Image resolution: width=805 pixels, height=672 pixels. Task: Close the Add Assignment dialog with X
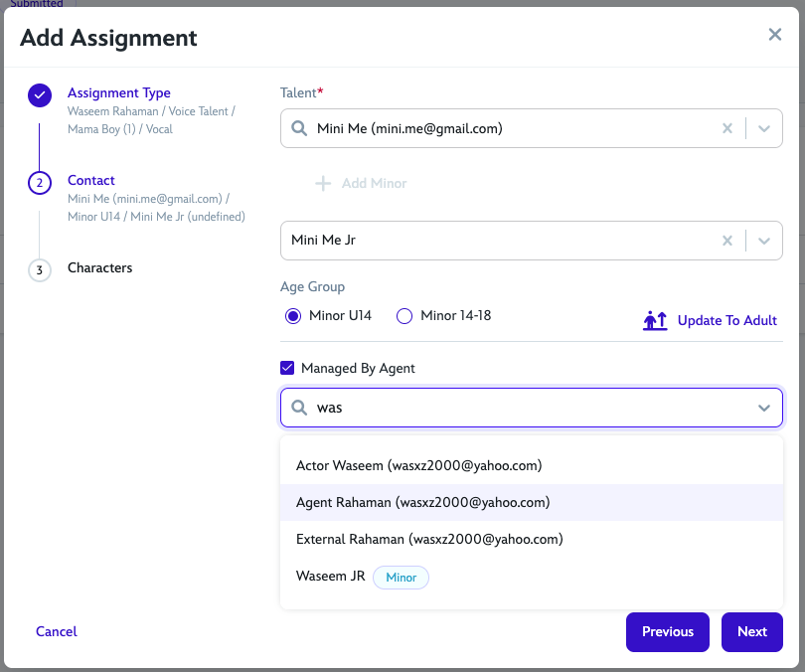775,35
